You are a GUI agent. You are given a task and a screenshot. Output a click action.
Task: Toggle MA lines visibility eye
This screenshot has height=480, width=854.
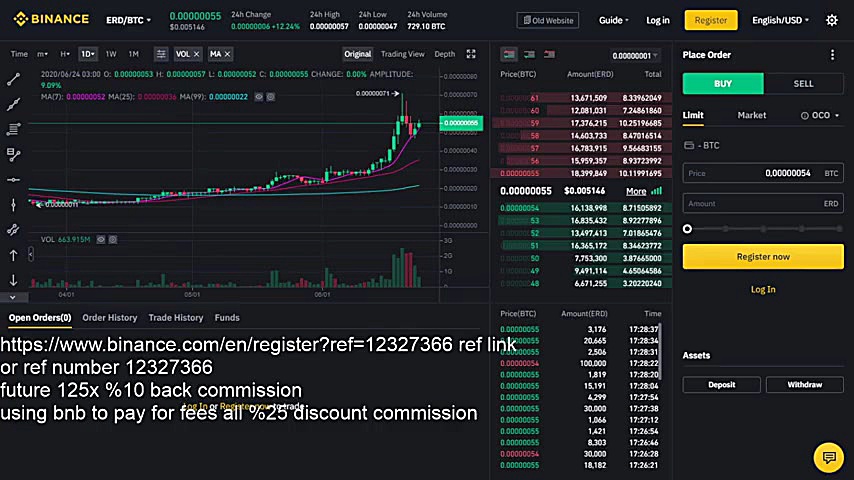click(259, 96)
